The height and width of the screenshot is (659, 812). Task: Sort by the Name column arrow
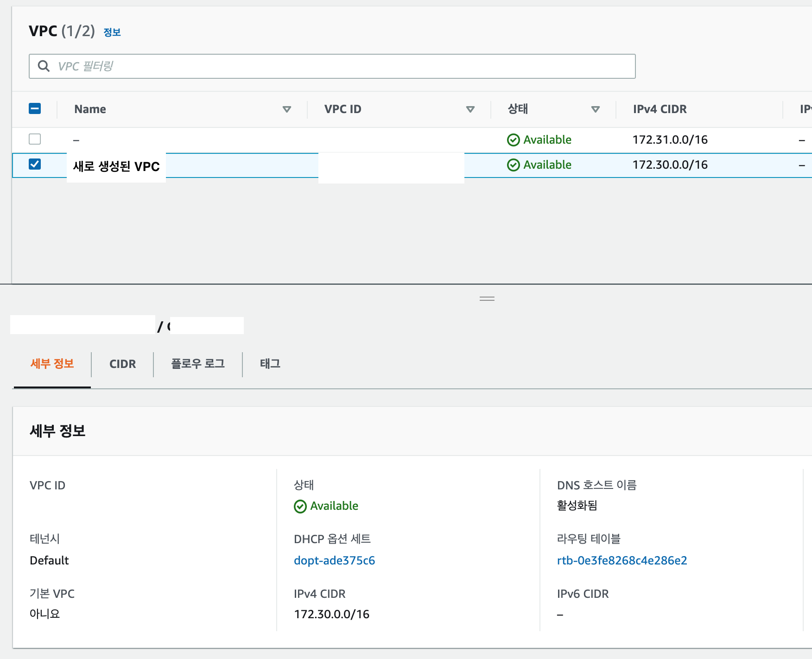click(286, 109)
